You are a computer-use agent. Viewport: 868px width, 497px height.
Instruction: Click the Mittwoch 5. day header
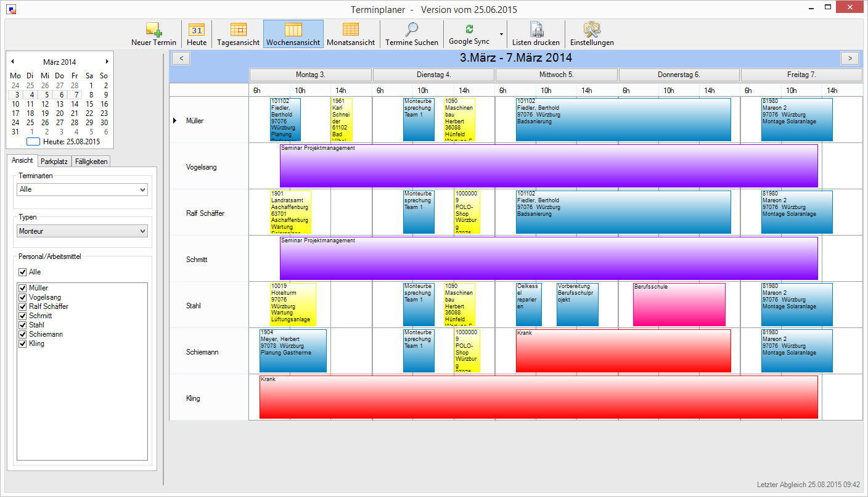(556, 75)
